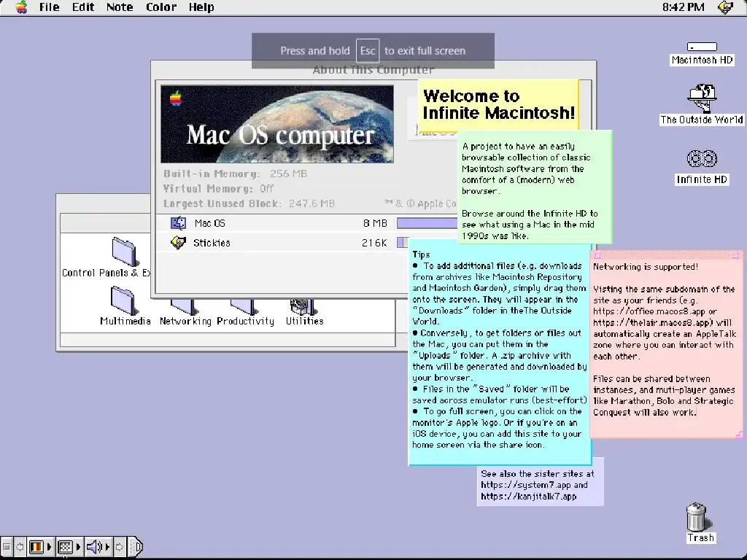Click the "256 MB" built-in memory value
This screenshot has width=747, height=560.
288,174
